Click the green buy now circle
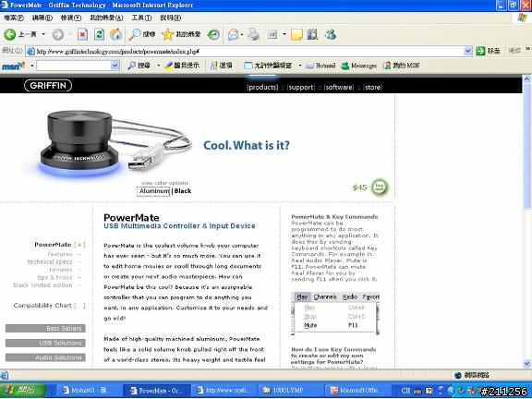The width and height of the screenshot is (532, 399). 380,187
